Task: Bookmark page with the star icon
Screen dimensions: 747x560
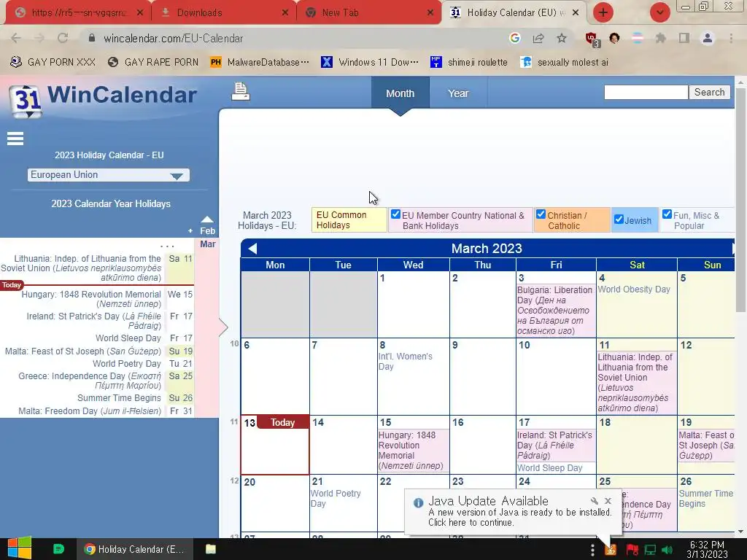Action: (x=562, y=38)
